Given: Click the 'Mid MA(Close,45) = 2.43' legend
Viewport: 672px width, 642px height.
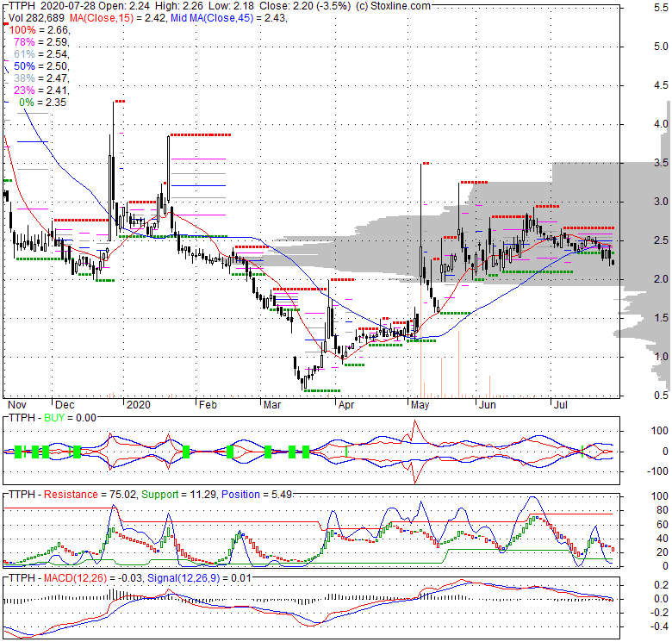Looking at the screenshot, I should pyautogui.click(x=228, y=18).
